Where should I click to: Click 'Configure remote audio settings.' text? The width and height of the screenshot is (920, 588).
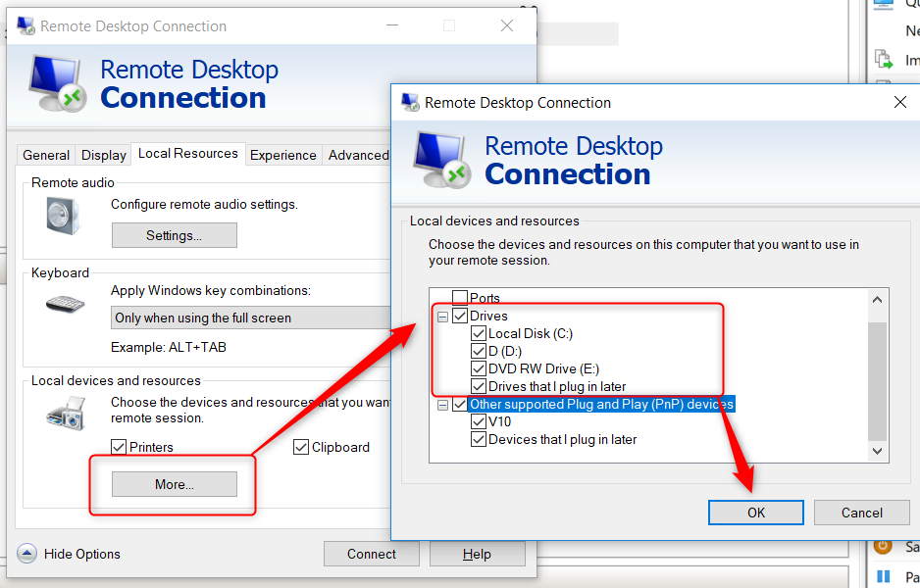click(204, 204)
